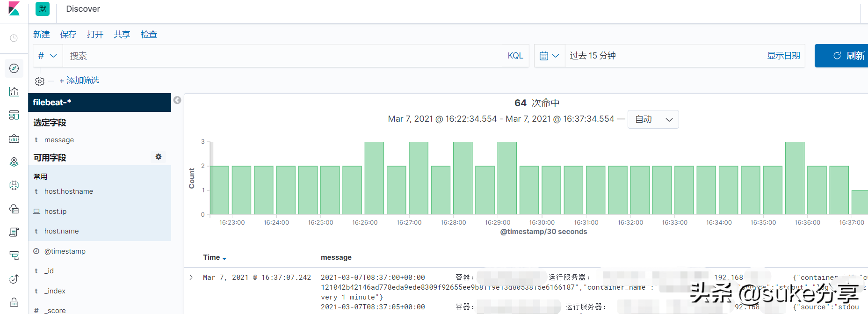868x314 pixels.
Task: Open saved query # dropdown
Action: 47,56
